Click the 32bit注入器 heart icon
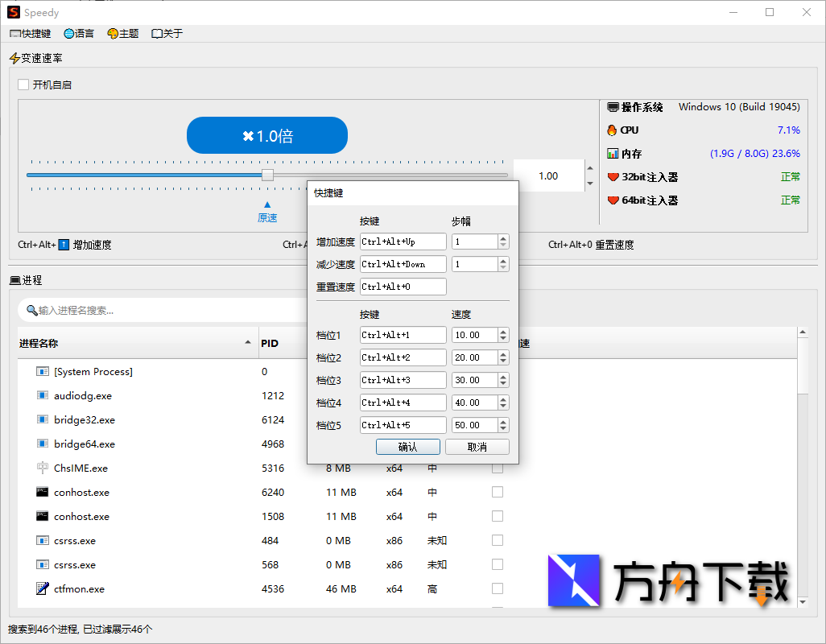This screenshot has height=644, width=826. click(x=612, y=176)
